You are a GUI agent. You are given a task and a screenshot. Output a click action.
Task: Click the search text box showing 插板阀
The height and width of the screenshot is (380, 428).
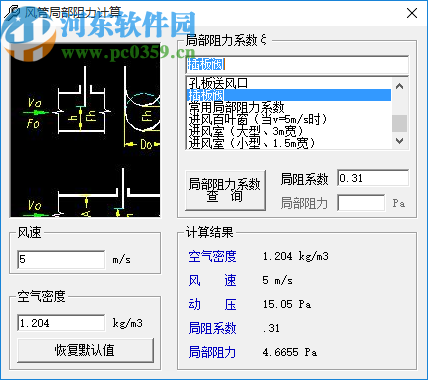(297, 65)
